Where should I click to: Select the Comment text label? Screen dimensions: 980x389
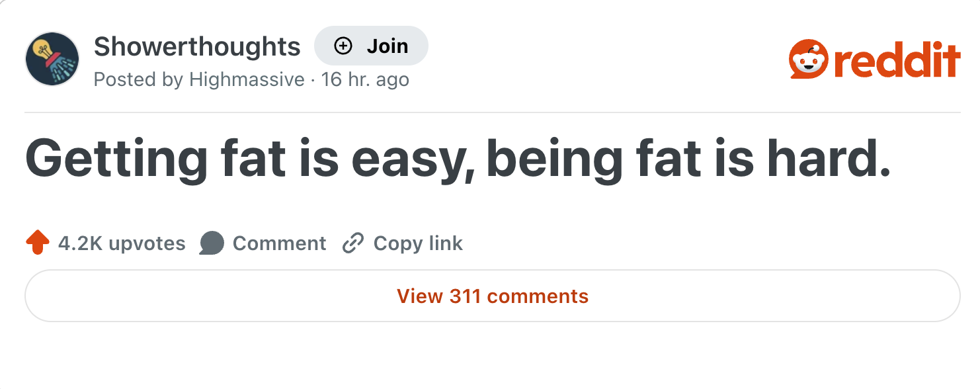pyautogui.click(x=279, y=243)
